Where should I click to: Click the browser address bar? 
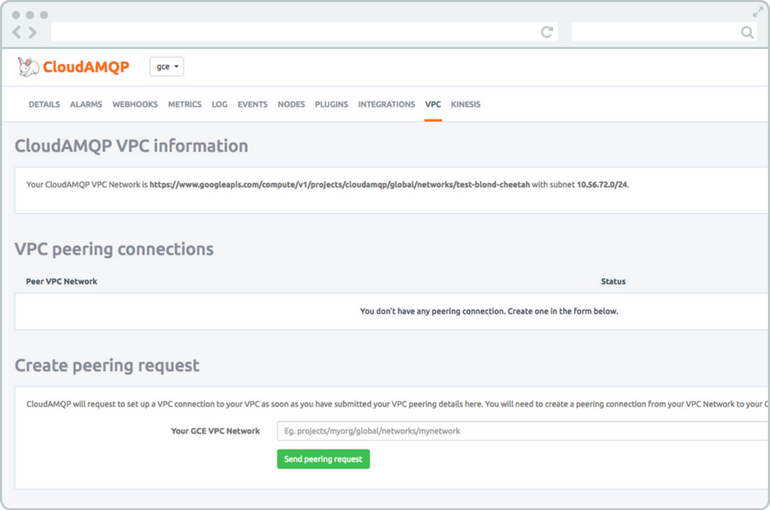point(304,32)
